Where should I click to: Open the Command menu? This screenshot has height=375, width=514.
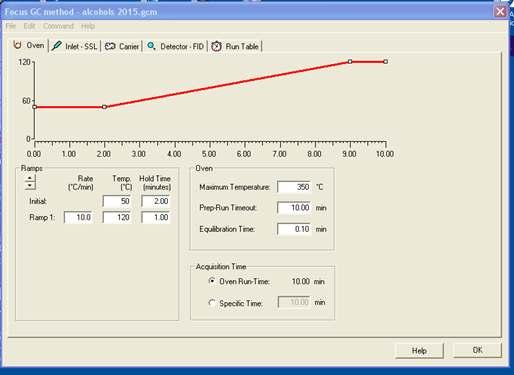(58, 26)
